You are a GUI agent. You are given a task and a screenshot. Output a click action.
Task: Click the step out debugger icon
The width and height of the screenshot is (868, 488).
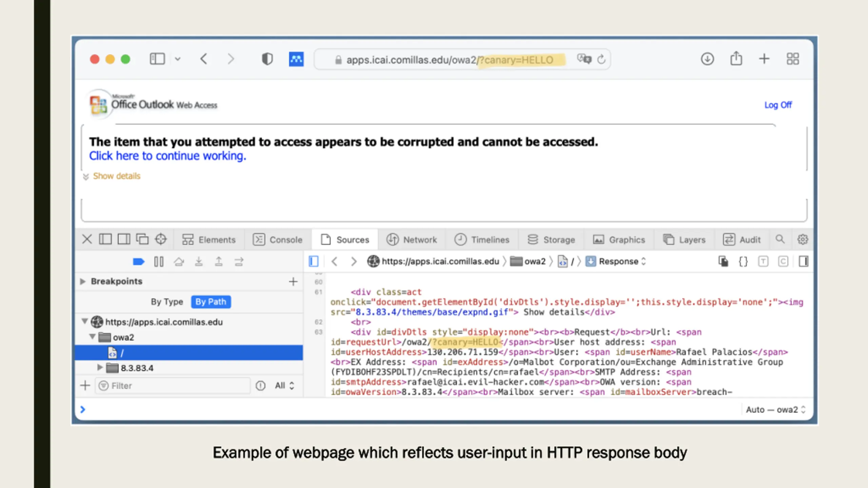click(x=219, y=262)
